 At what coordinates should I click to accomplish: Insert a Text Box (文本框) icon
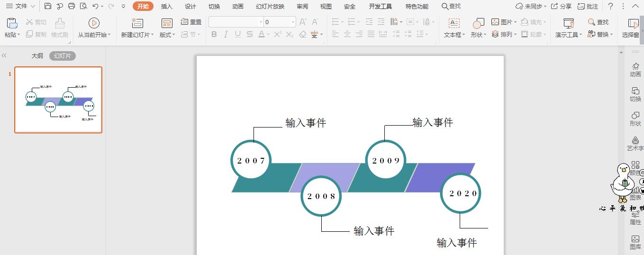[x=454, y=23]
